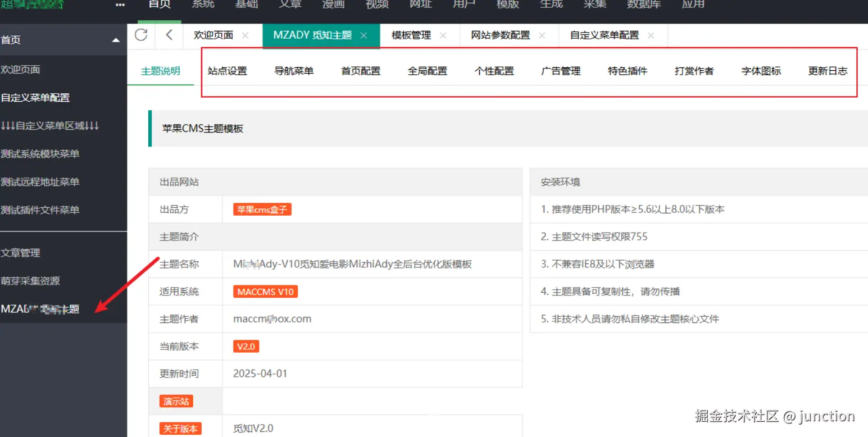
Task: Open the 采集 top menu
Action: (594, 4)
